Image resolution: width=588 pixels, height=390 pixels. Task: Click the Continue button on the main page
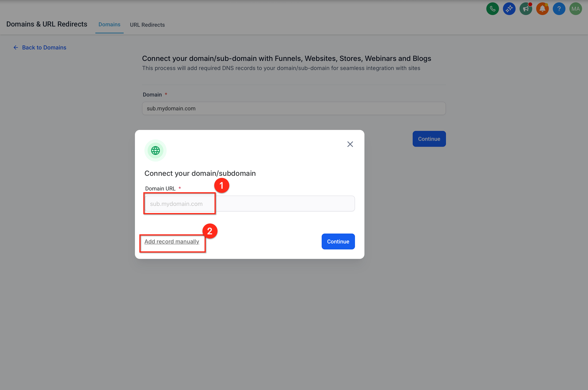tap(429, 139)
